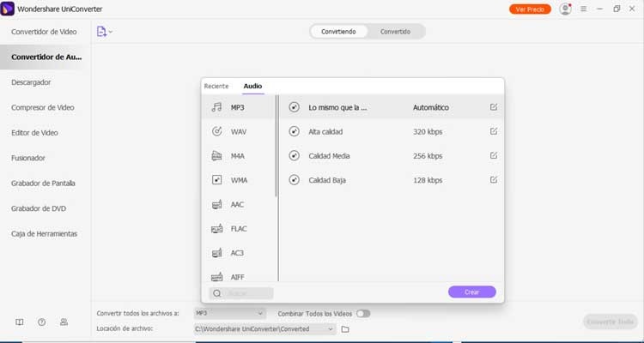Focus the format search field
Image resolution: width=644 pixels, height=343 pixels.
241,293
